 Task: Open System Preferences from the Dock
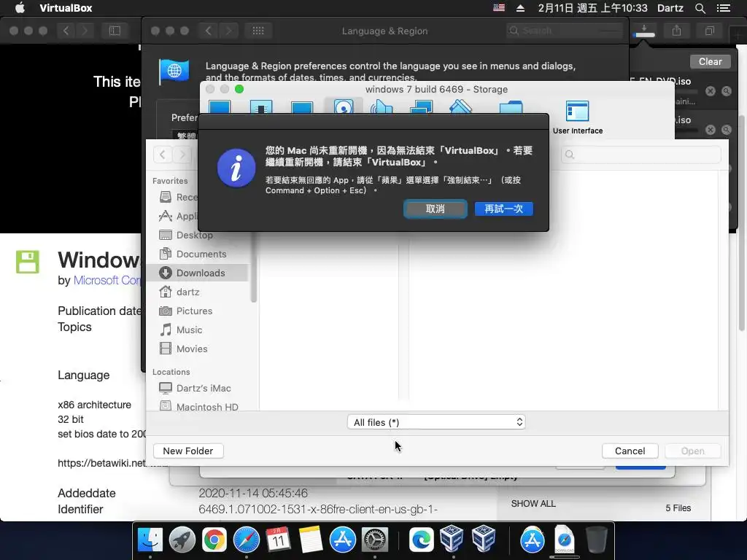375,540
